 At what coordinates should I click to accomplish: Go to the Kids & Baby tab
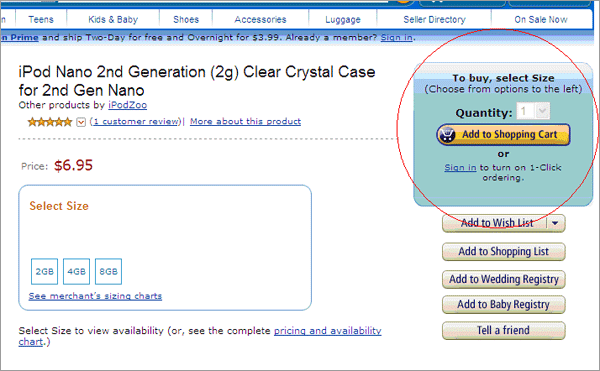click(x=113, y=20)
